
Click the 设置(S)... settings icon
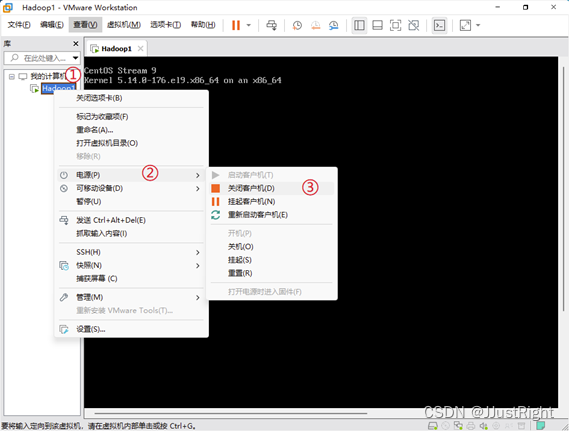[64, 329]
